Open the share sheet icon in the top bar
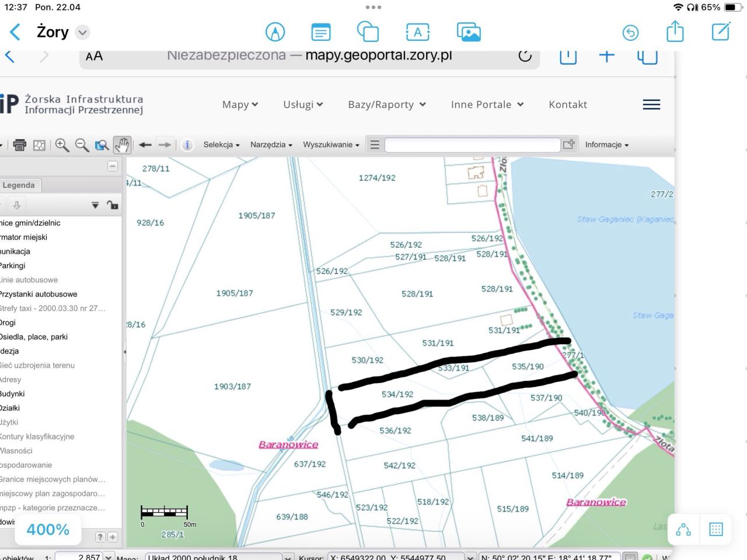 tap(675, 31)
